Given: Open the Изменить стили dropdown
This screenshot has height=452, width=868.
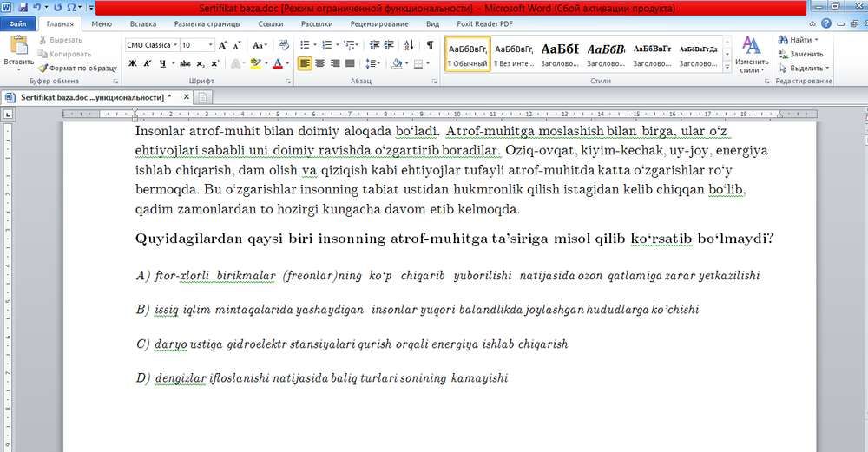Looking at the screenshot, I should coord(752,55).
